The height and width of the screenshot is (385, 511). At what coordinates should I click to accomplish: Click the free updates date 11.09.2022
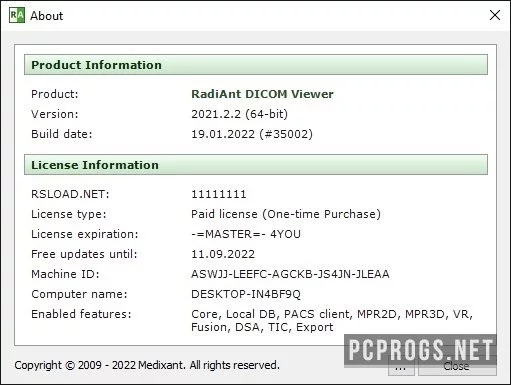click(223, 254)
